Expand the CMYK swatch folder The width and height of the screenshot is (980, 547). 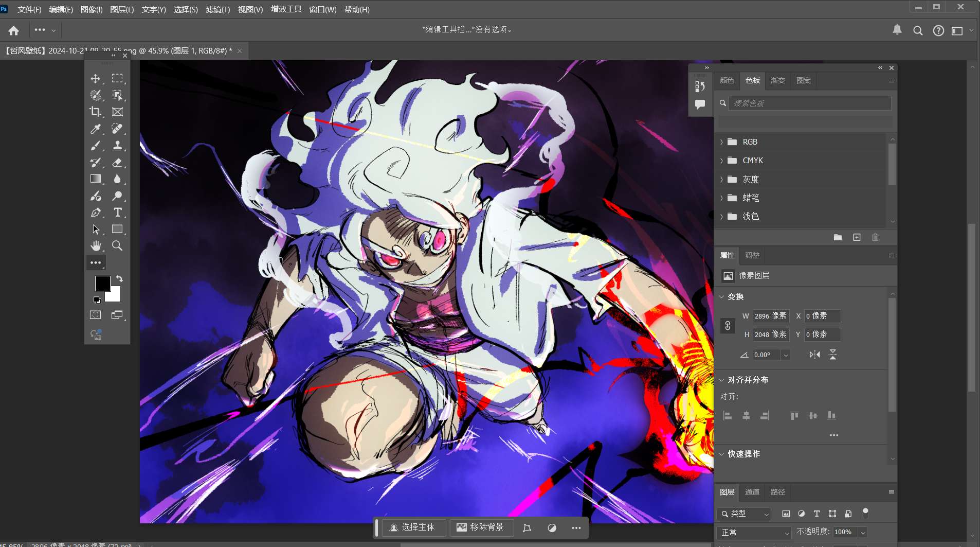point(721,161)
